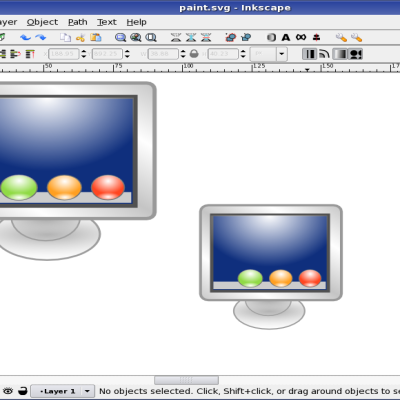Click the title 'paint.svg - Inkscape'
The image size is (400, 400).
coord(235,8)
